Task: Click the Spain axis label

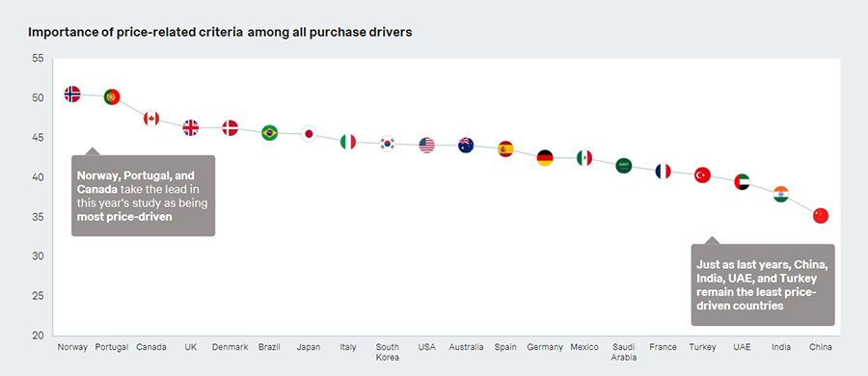Action: tap(505, 347)
